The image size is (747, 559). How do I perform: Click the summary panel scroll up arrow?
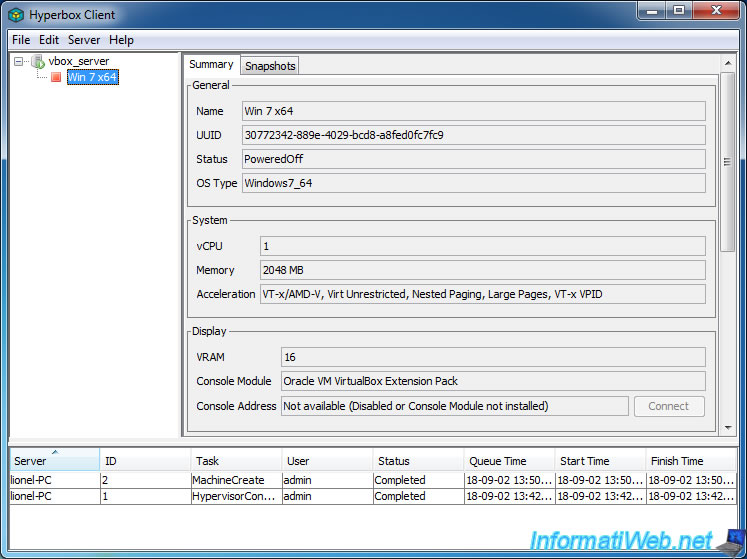coord(727,63)
